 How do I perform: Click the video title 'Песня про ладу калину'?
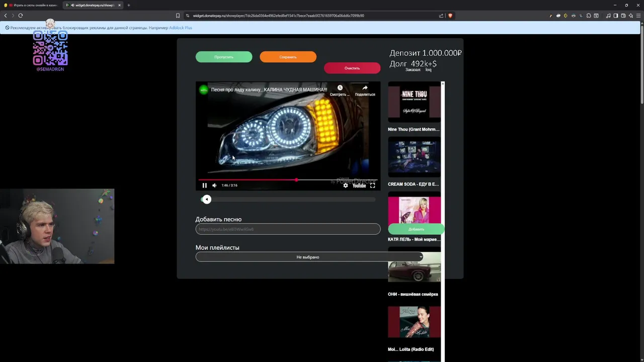[269, 89]
